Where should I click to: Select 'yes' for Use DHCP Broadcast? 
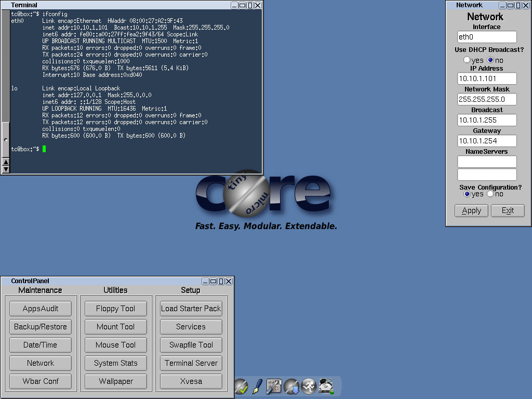(x=467, y=60)
